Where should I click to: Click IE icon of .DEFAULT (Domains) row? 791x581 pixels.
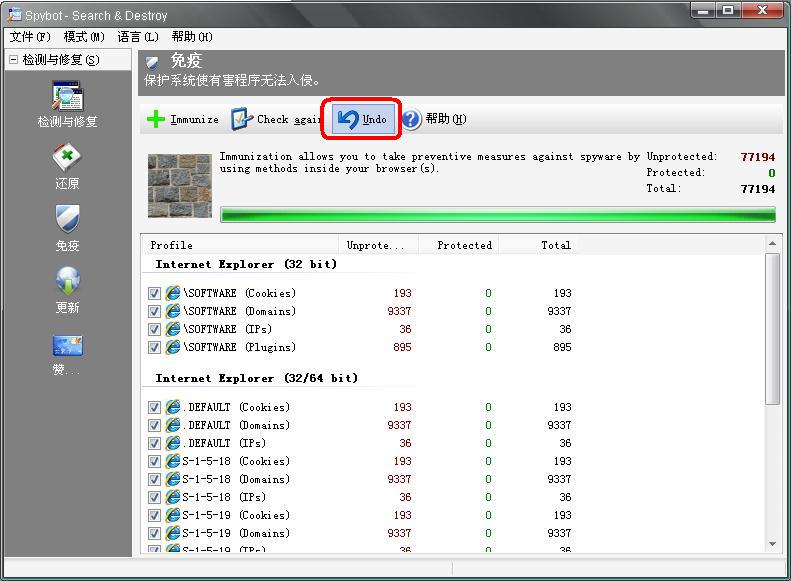173,425
